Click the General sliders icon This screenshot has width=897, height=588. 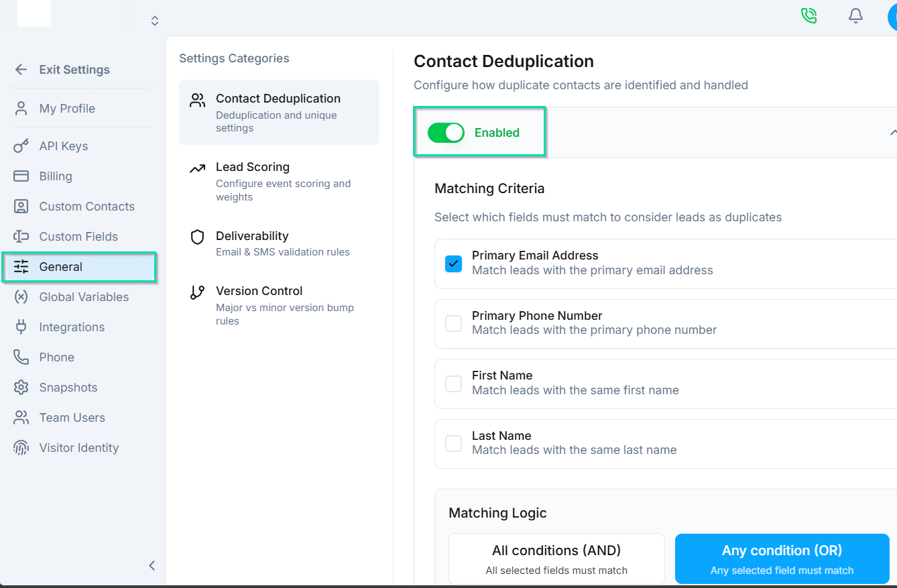click(x=21, y=267)
